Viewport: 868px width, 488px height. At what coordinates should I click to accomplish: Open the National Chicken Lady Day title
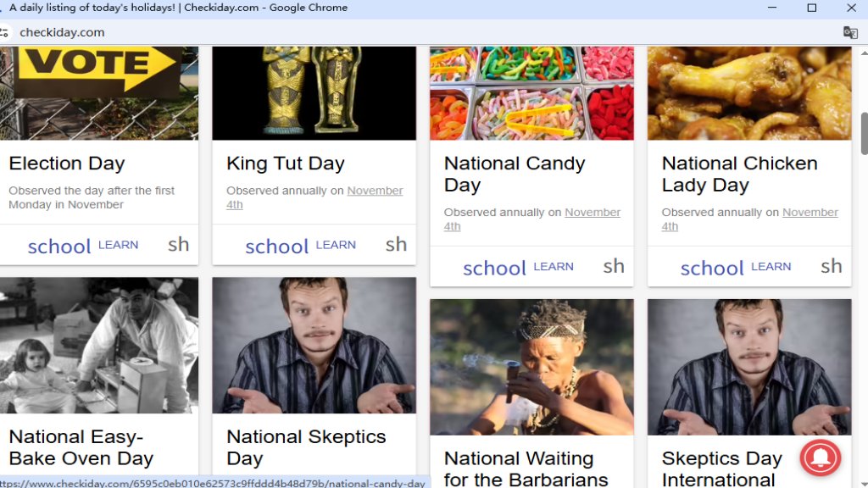739,174
